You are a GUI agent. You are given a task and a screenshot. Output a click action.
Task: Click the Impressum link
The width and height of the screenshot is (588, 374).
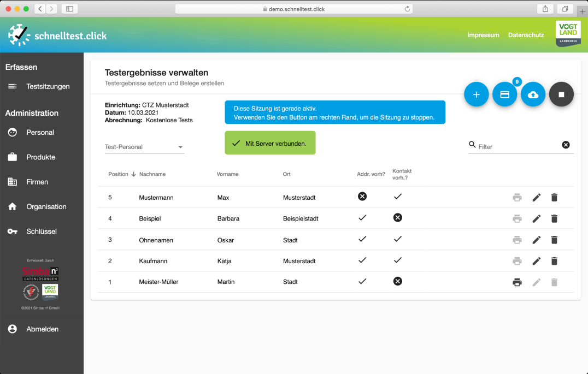click(483, 35)
